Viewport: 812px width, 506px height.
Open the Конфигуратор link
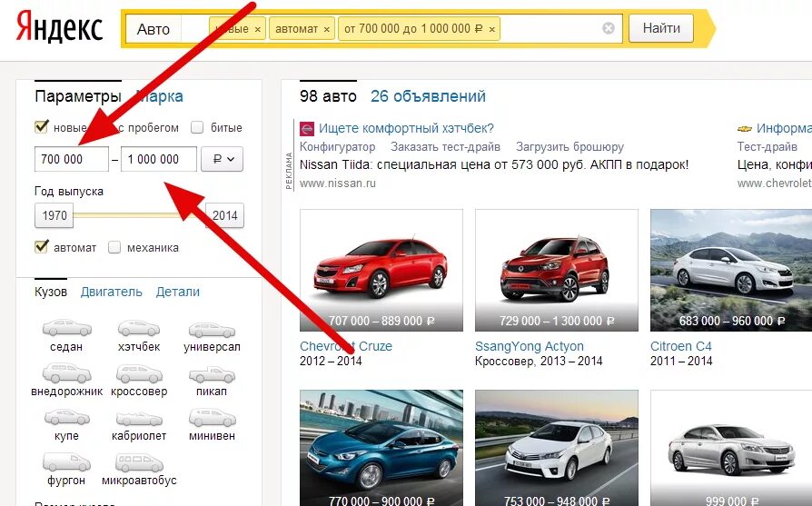(x=338, y=146)
